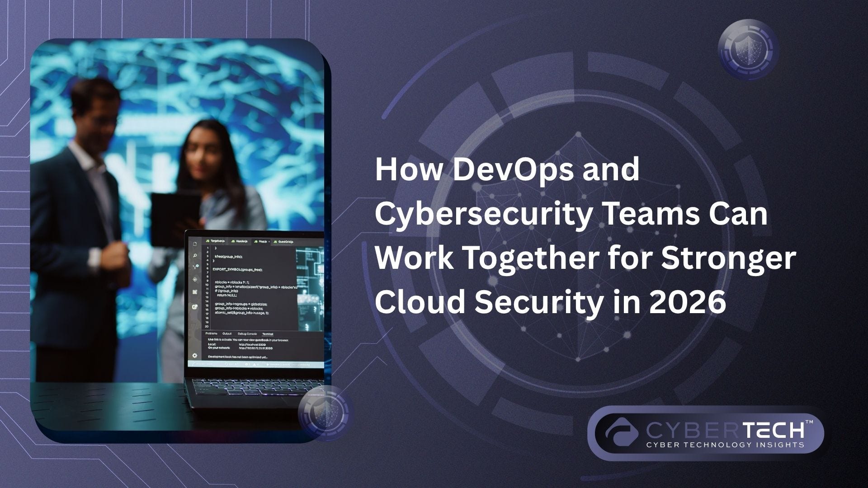This screenshot has width=868, height=488.
Task: Click the code line 'return NULL;'
Action: click(226, 295)
